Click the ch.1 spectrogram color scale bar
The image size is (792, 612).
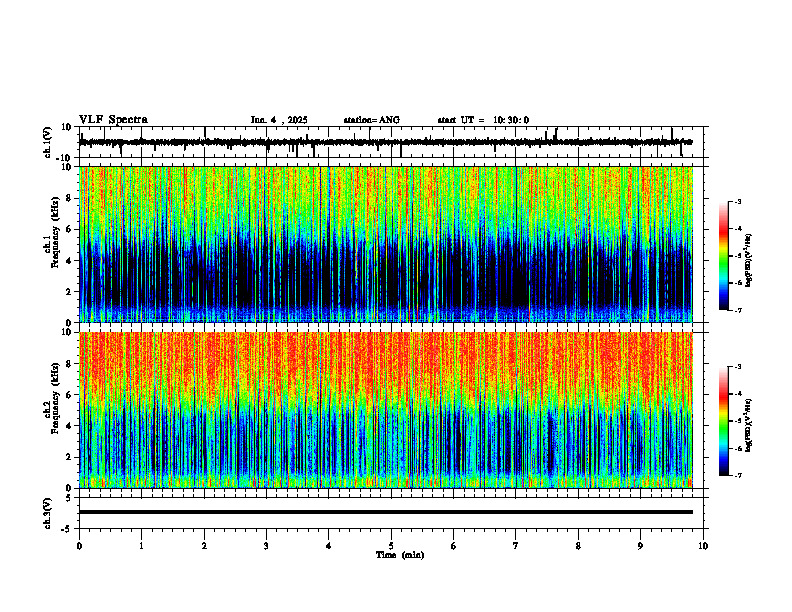coord(723,256)
